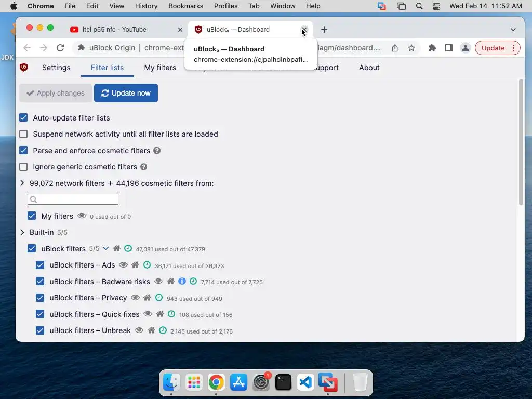Click the Update now button

[126, 93]
